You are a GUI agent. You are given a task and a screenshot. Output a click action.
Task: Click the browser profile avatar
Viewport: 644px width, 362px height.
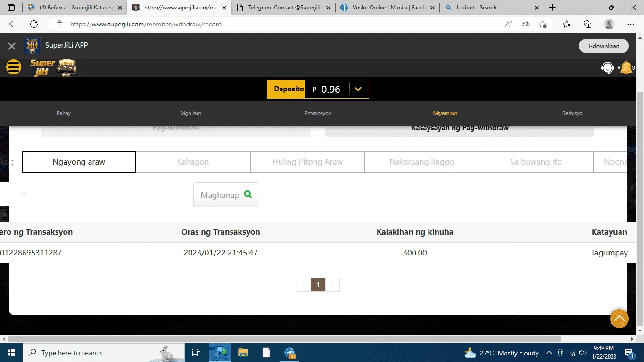[609, 24]
